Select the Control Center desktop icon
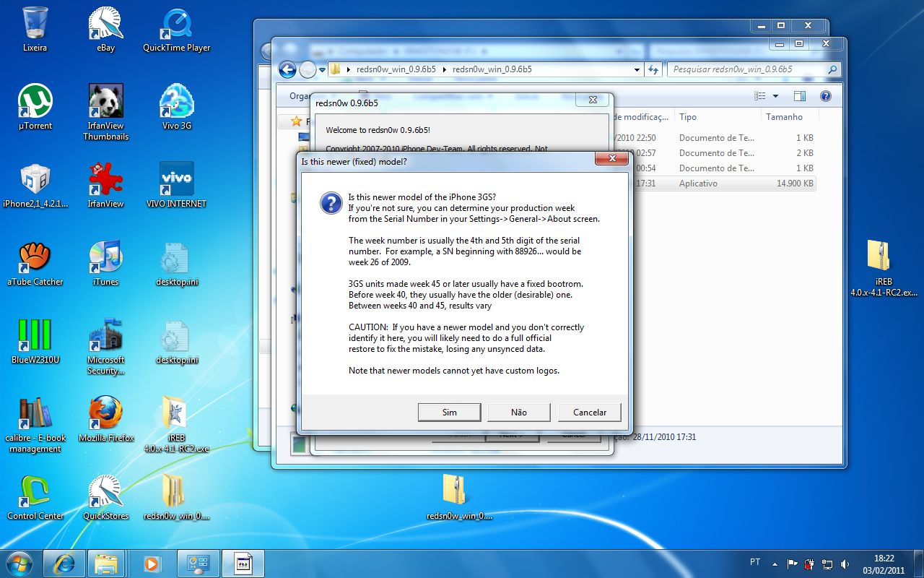 (35, 498)
